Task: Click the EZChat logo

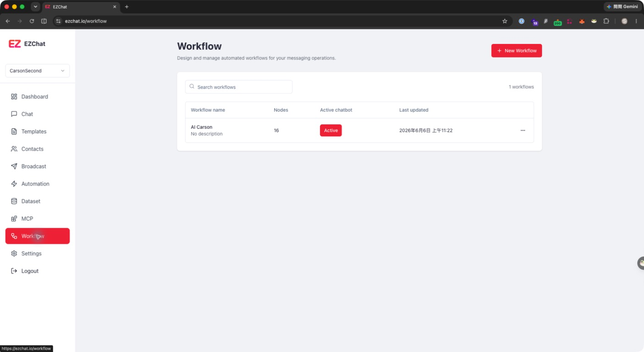Action: [x=27, y=44]
